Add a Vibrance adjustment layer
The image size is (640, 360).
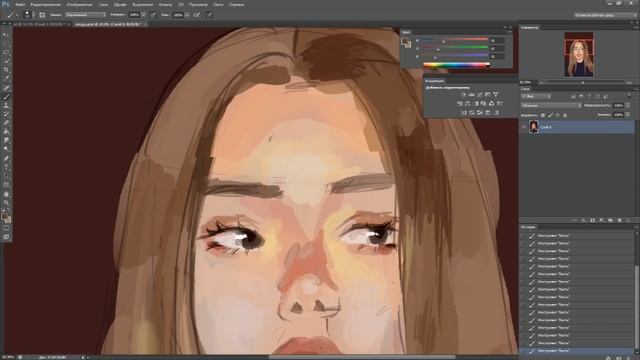click(x=496, y=95)
